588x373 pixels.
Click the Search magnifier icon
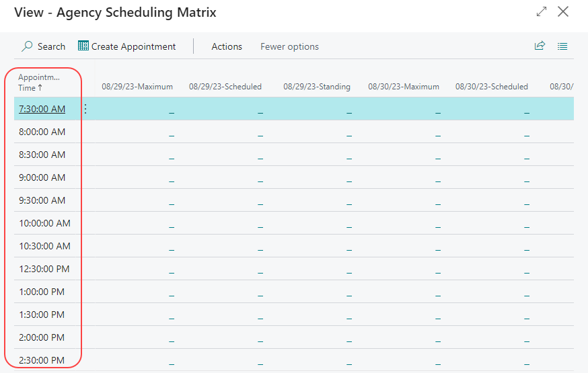coord(27,46)
